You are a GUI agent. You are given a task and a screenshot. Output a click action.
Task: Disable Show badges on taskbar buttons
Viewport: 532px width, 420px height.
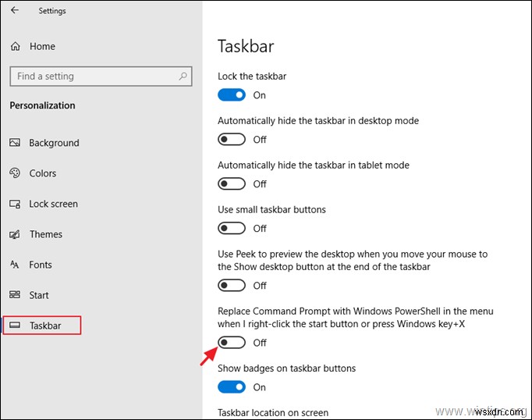pyautogui.click(x=232, y=387)
